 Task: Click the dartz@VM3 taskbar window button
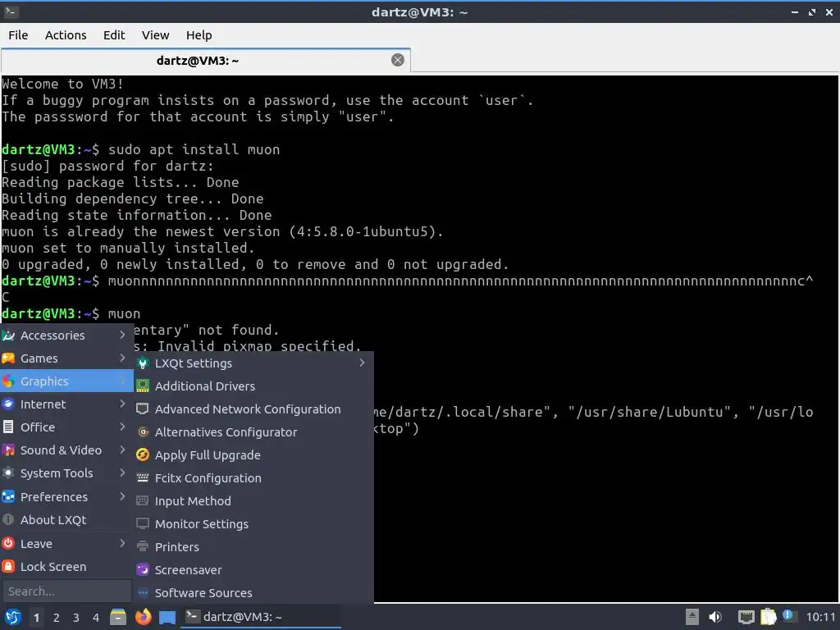[x=260, y=617]
